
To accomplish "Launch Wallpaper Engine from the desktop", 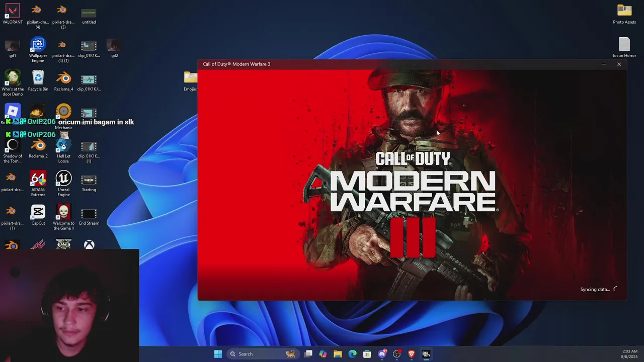I will point(38,50).
